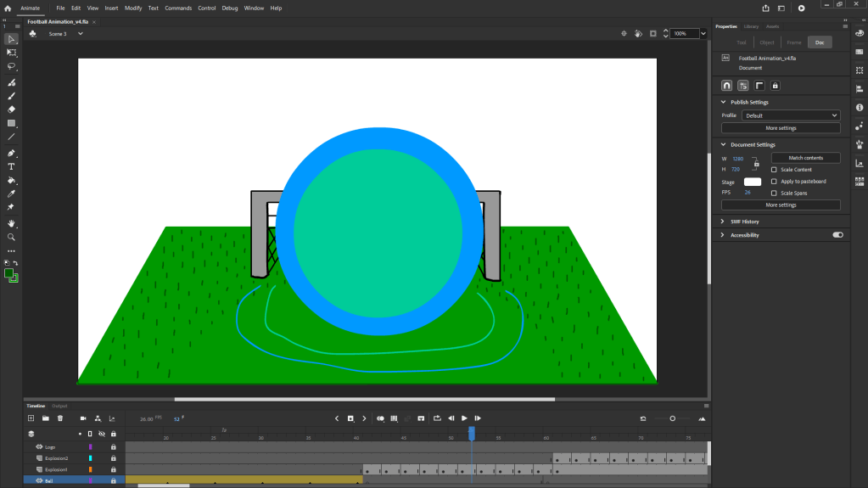Image resolution: width=868 pixels, height=488 pixels.
Task: Play the timeline animation
Action: coord(464,418)
